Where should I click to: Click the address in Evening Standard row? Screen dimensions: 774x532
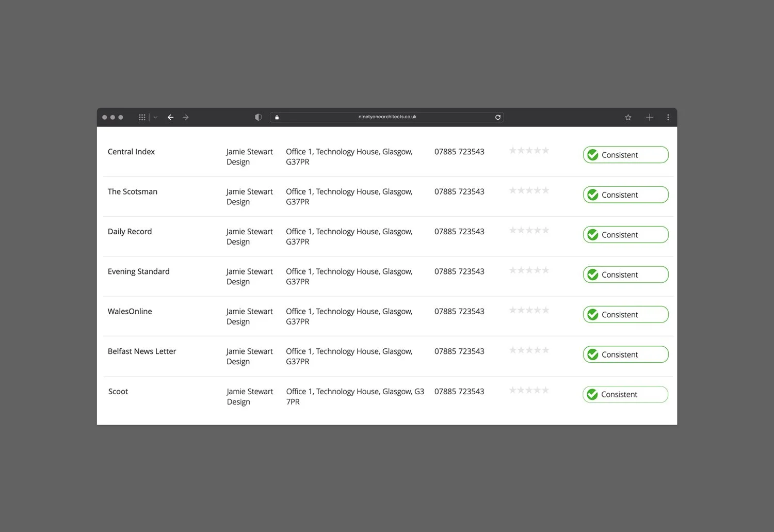click(349, 277)
